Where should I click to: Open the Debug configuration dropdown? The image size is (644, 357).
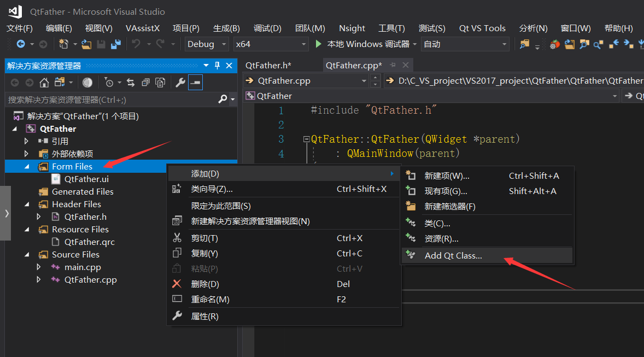pyautogui.click(x=206, y=44)
